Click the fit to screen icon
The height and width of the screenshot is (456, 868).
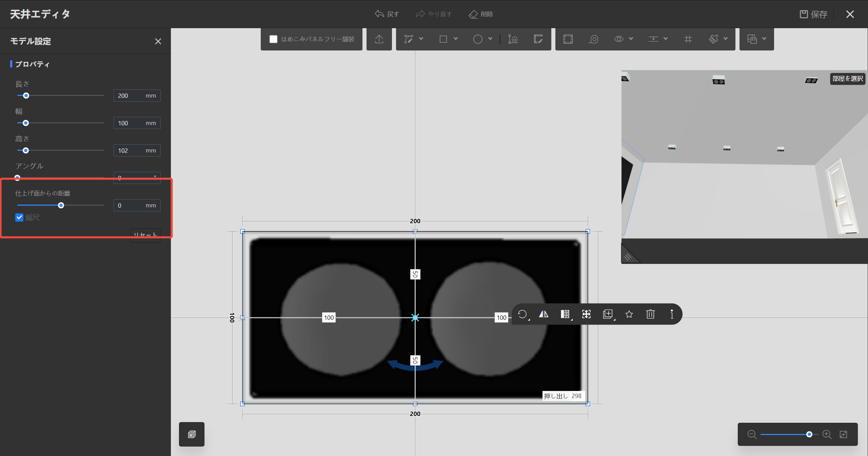[x=844, y=434]
